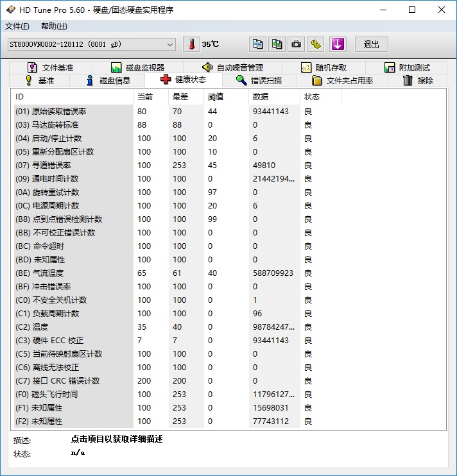
Task: Open the 文件(F) menu
Action: [17, 26]
